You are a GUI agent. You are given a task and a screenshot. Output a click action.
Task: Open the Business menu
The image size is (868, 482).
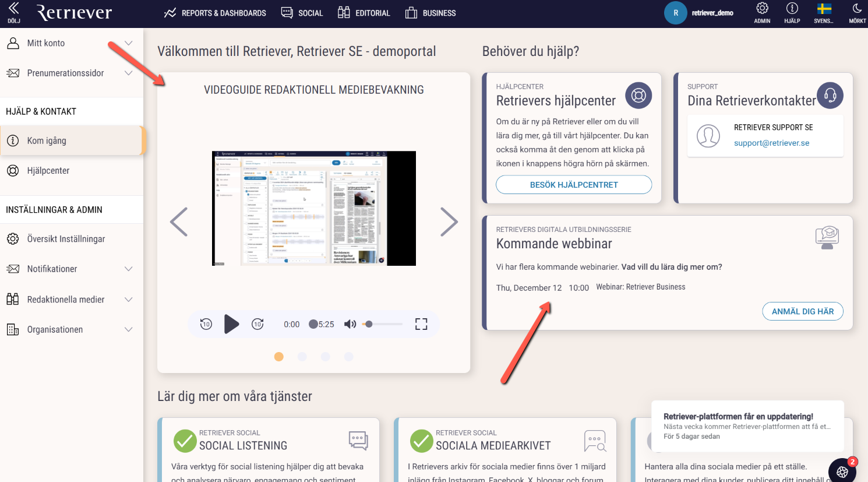tap(431, 13)
